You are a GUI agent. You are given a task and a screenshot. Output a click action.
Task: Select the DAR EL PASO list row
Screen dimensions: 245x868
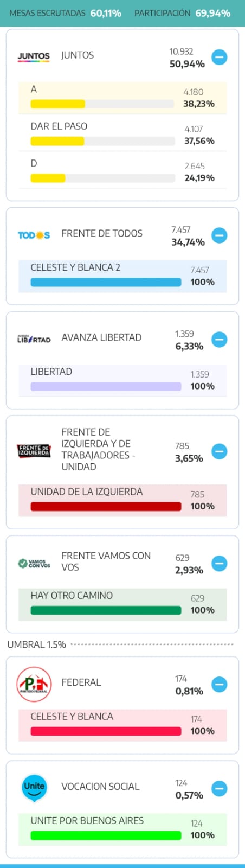[x=122, y=133]
